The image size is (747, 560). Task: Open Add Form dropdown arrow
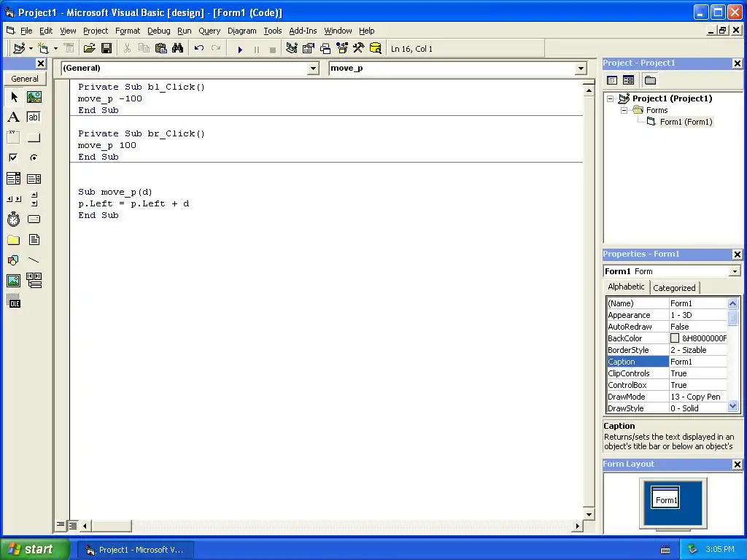coord(55,49)
